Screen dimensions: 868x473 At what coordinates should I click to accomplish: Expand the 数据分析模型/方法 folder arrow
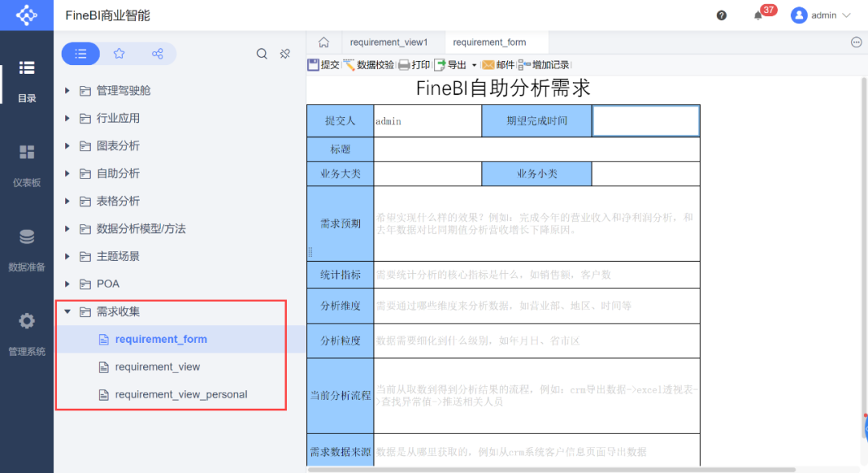67,229
